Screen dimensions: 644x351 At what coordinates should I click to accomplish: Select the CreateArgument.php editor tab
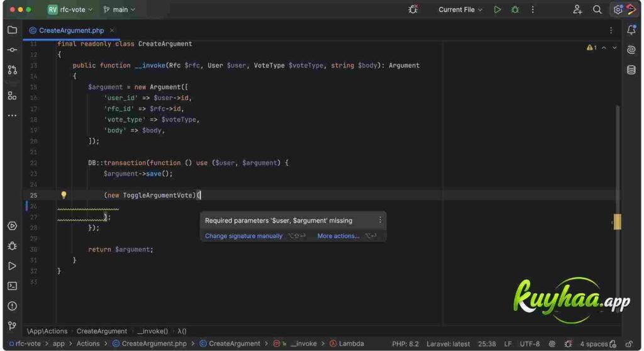coord(71,30)
